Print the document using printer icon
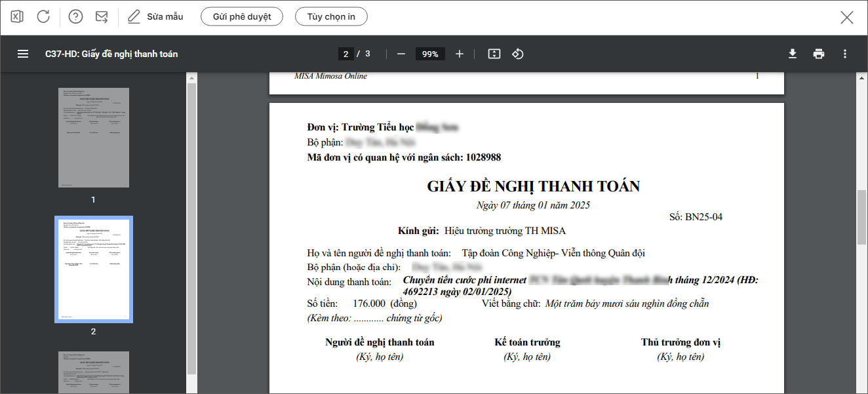Screen dimensions: 868x394 (818, 54)
